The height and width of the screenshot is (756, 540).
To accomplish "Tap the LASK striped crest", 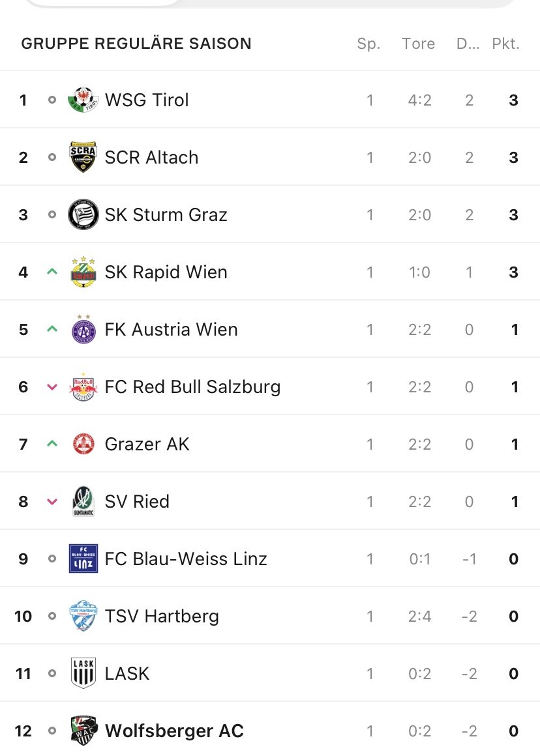I will coord(83,673).
